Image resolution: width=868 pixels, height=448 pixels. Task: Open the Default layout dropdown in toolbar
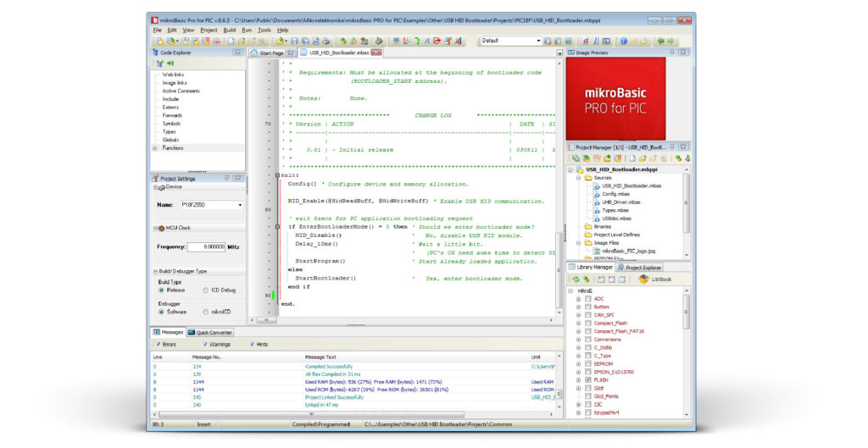tap(537, 41)
